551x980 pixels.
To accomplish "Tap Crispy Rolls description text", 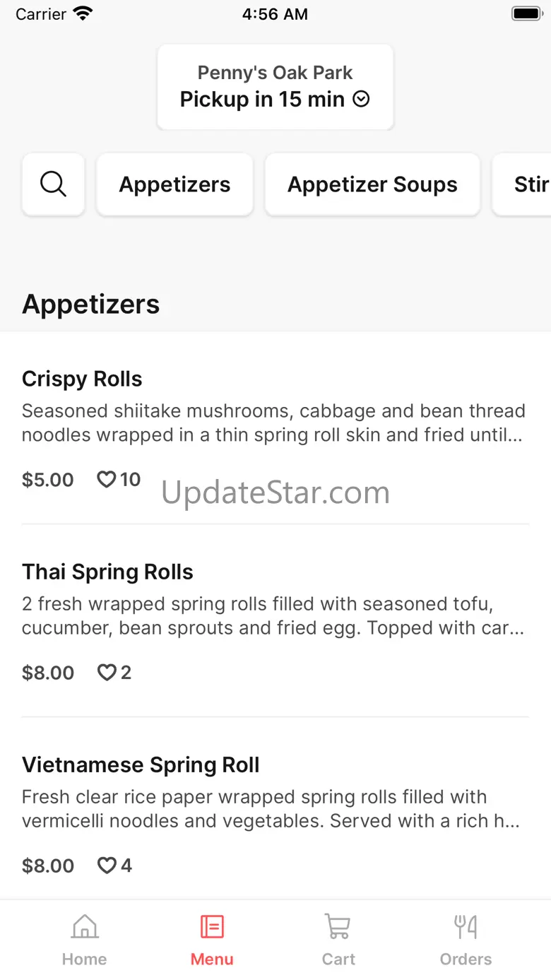I will coord(273,423).
